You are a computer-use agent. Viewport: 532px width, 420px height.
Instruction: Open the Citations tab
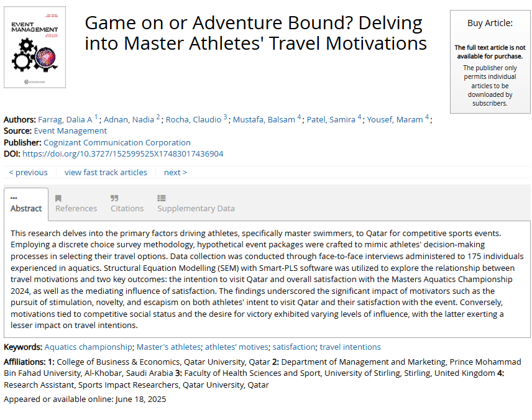click(x=127, y=208)
